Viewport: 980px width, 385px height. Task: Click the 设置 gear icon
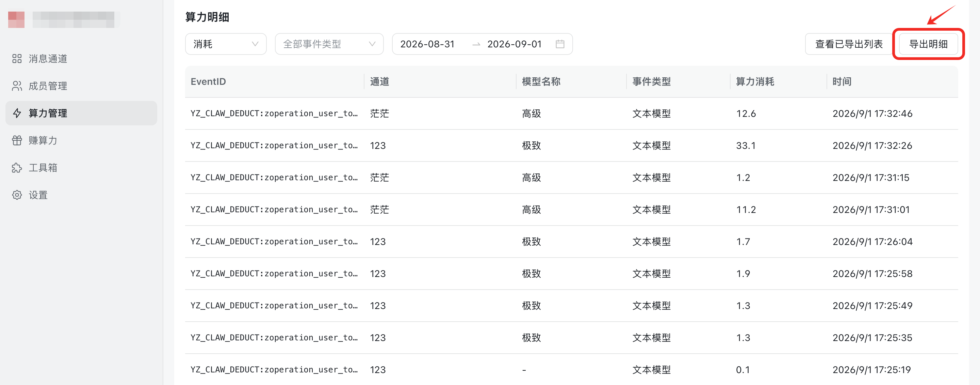(x=17, y=195)
